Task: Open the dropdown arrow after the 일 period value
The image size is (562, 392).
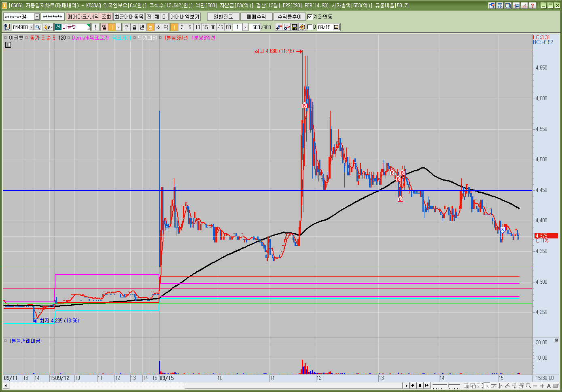Action: coord(119,27)
